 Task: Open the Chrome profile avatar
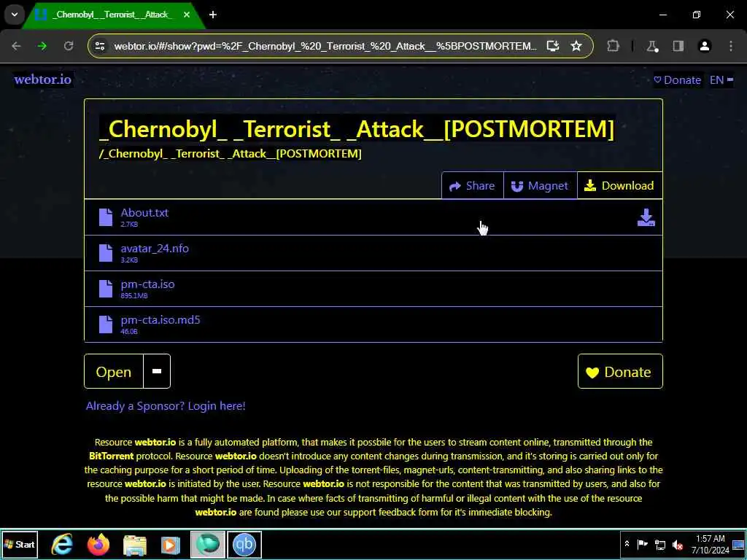[x=705, y=46]
